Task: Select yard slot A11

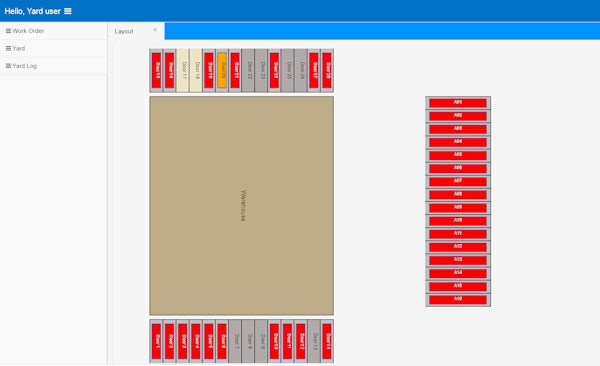Action: 458,234
